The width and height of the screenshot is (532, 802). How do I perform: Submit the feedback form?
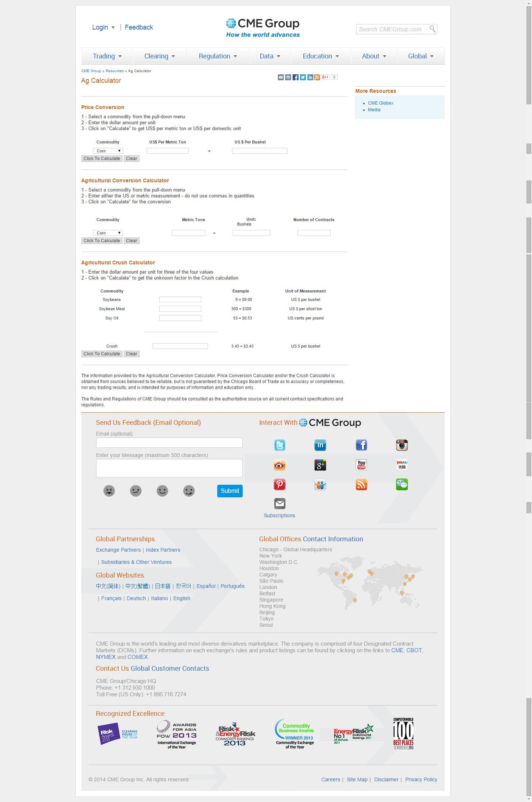(x=230, y=491)
